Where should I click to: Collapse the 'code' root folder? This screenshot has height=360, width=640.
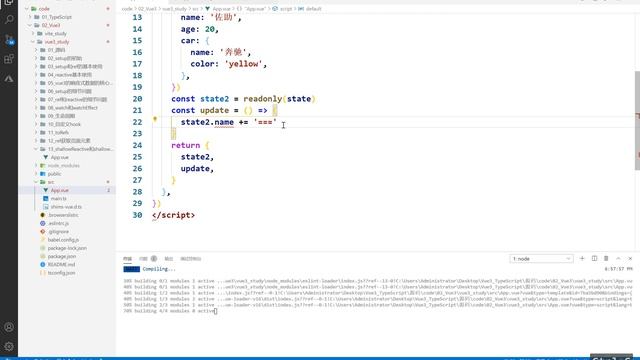point(27,9)
